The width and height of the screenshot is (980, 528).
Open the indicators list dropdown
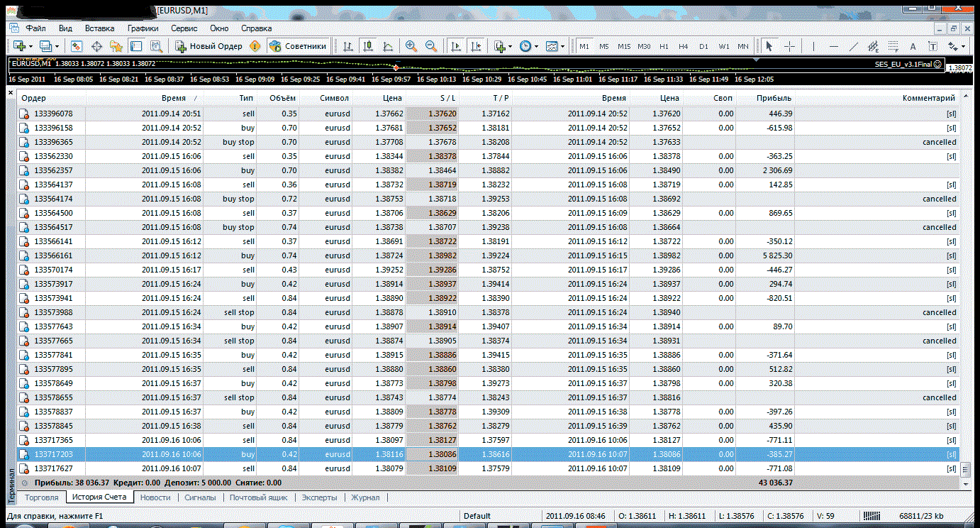tap(511, 46)
